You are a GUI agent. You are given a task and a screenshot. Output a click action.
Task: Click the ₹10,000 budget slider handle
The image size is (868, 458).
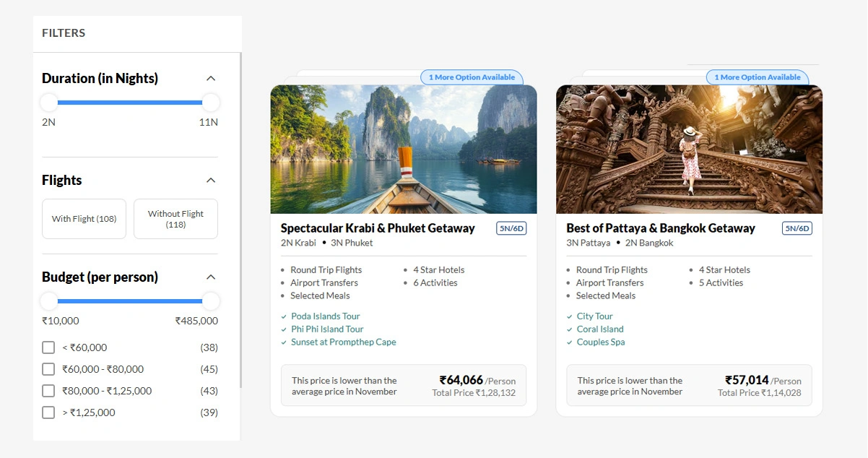[49, 301]
